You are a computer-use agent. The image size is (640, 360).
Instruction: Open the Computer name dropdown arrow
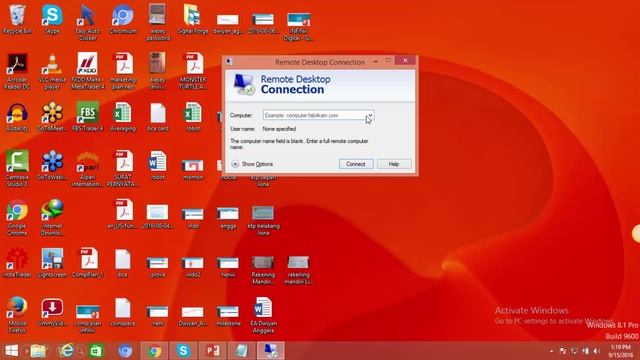click(x=369, y=116)
